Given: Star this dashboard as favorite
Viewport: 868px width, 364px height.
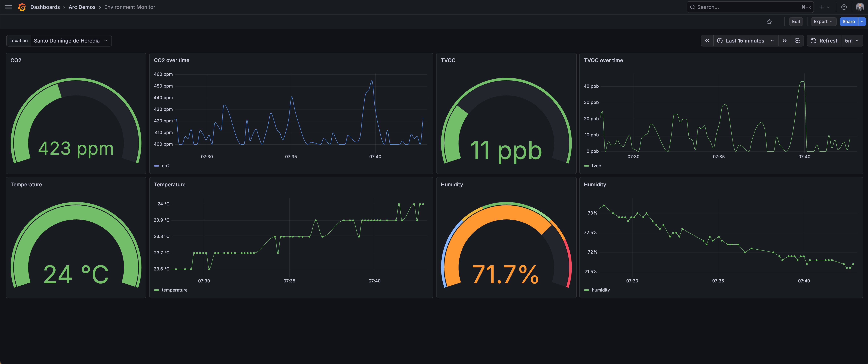Looking at the screenshot, I should (769, 22).
